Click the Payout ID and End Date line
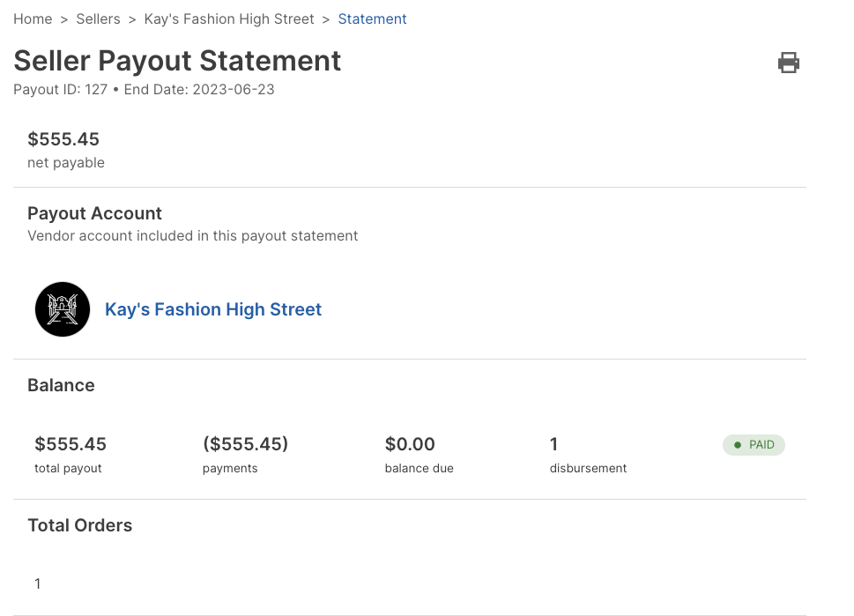The width and height of the screenshot is (854, 616). click(x=144, y=89)
